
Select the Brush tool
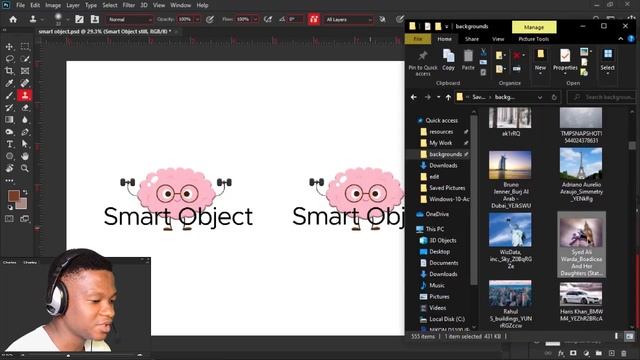9,96
